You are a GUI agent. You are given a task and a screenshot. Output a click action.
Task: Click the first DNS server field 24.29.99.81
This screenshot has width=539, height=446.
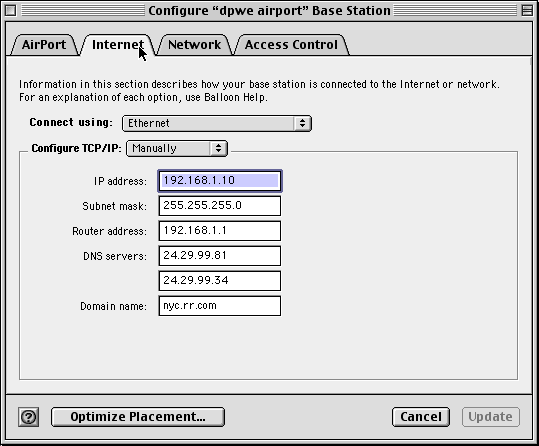point(220,256)
